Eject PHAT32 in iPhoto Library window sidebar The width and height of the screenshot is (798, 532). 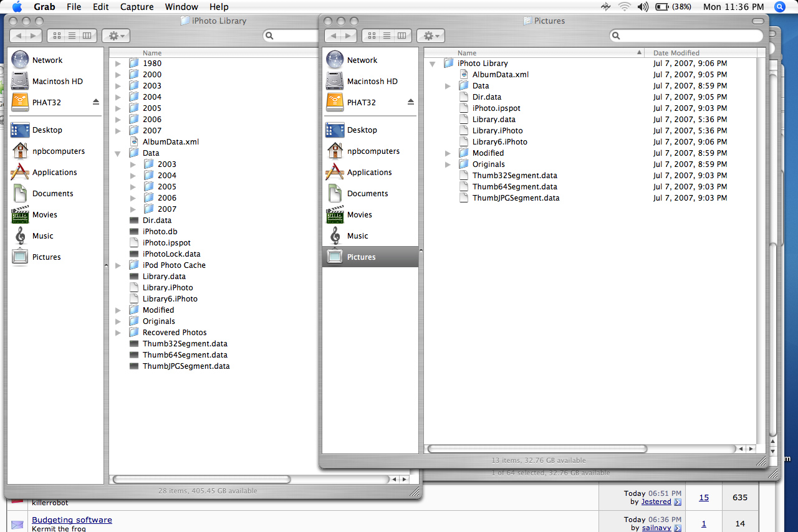click(96, 102)
